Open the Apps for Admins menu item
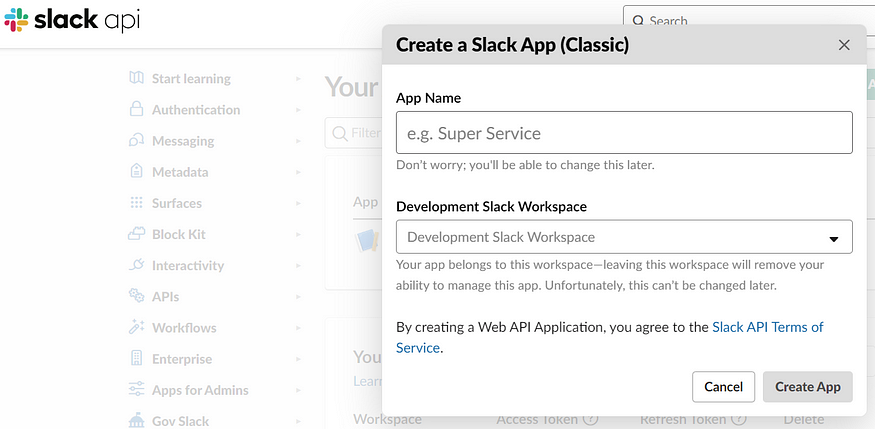This screenshot has width=875, height=429. [x=200, y=390]
